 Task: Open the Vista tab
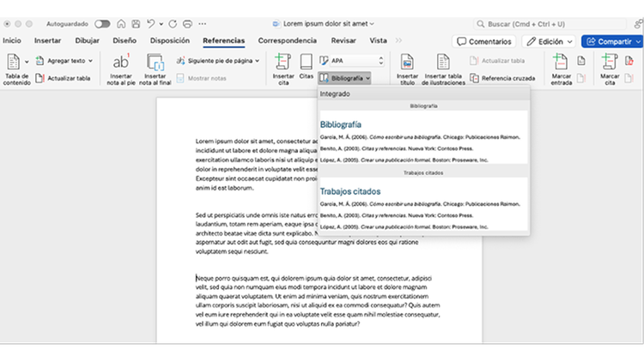coord(378,40)
